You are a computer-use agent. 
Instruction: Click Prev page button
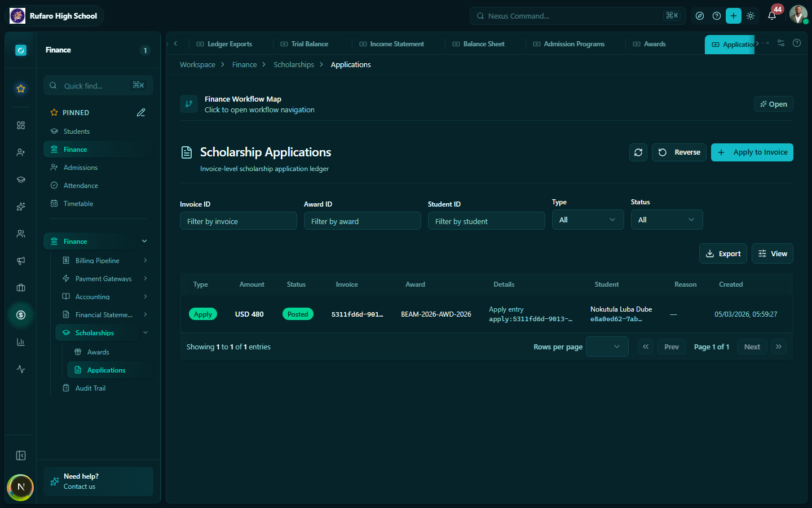[672, 347]
